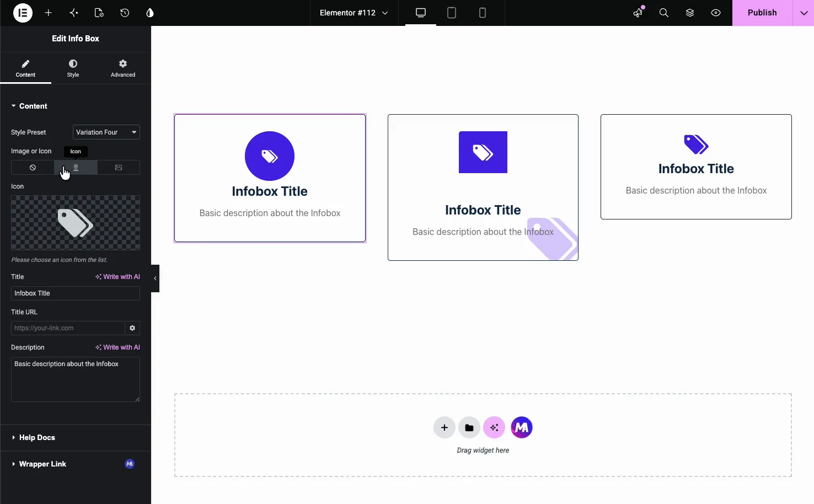The height and width of the screenshot is (504, 814).
Task: Switch to the Style tab
Action: pos(73,68)
